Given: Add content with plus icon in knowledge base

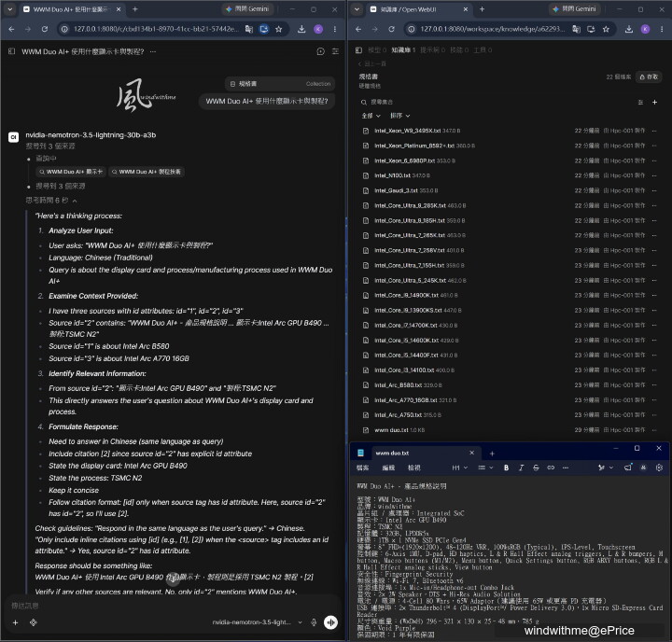Looking at the screenshot, I should point(654,102).
